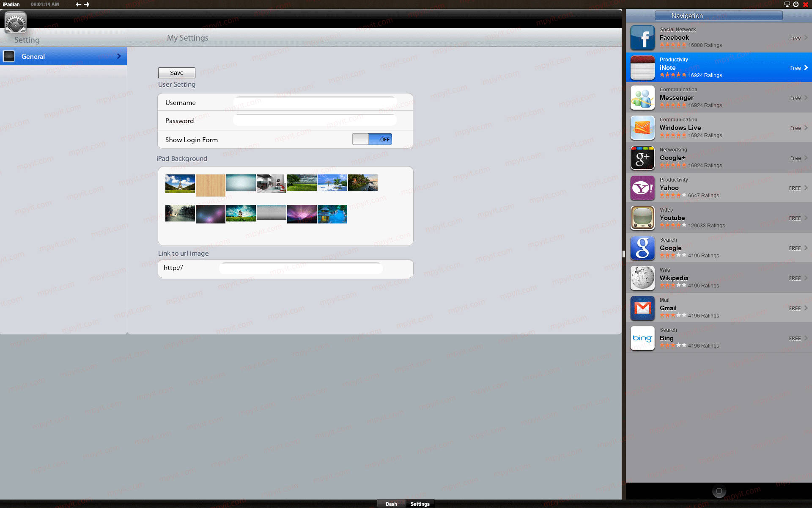This screenshot has height=508, width=812.
Task: Open the Windows Live mail icon
Action: pos(642,128)
